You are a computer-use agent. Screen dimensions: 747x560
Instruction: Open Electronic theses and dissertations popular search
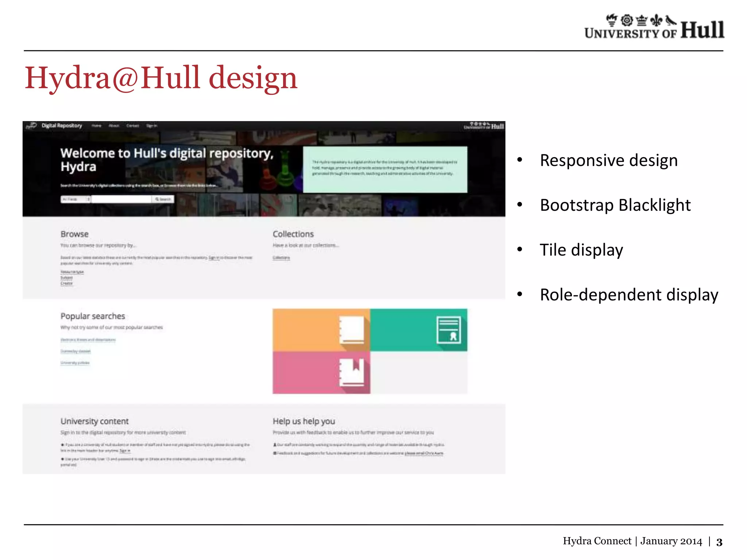88,340
